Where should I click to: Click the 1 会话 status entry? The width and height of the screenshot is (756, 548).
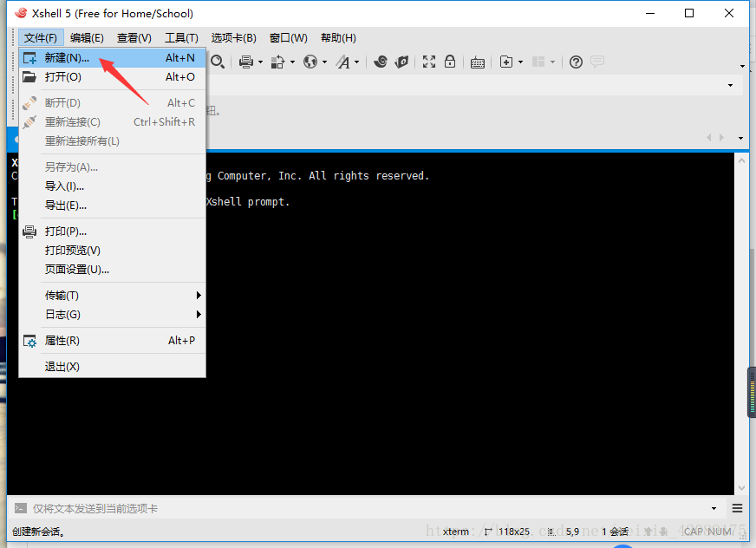click(615, 532)
